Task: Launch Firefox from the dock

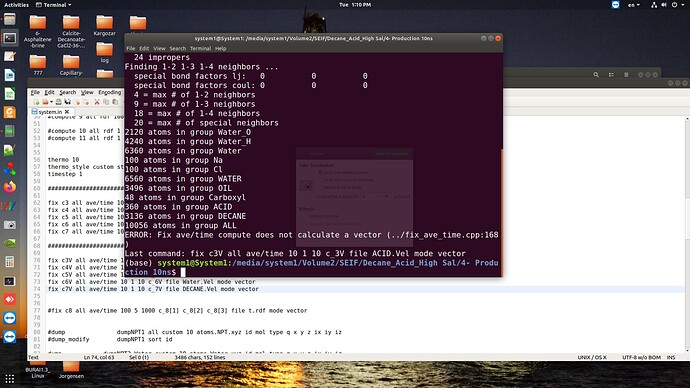Action: pos(10,187)
